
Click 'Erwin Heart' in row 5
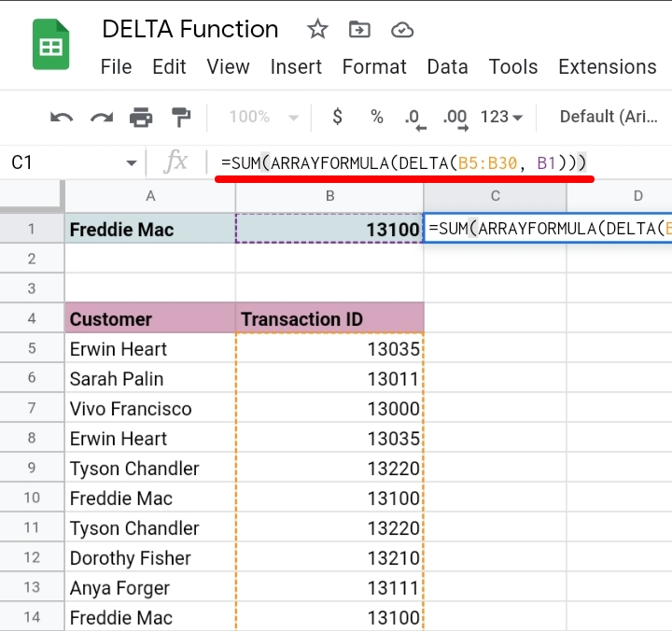[x=150, y=349]
